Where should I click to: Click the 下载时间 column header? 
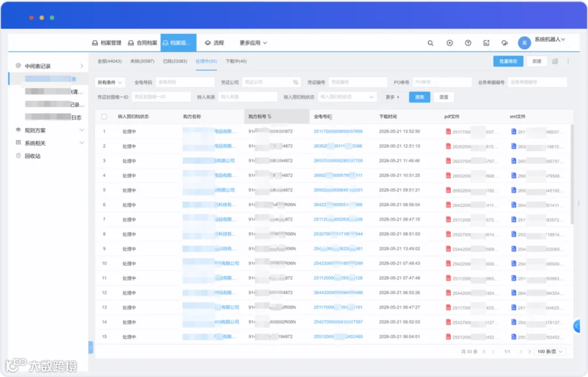(387, 117)
